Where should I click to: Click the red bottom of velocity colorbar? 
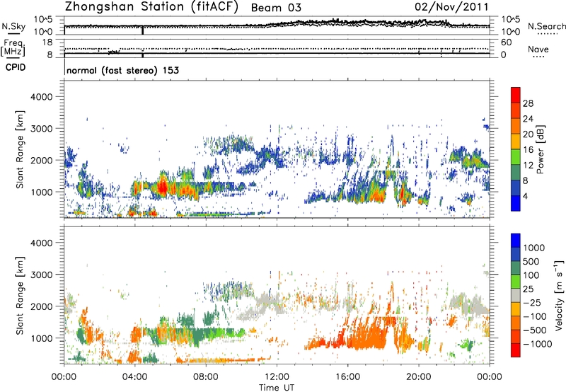(516, 350)
